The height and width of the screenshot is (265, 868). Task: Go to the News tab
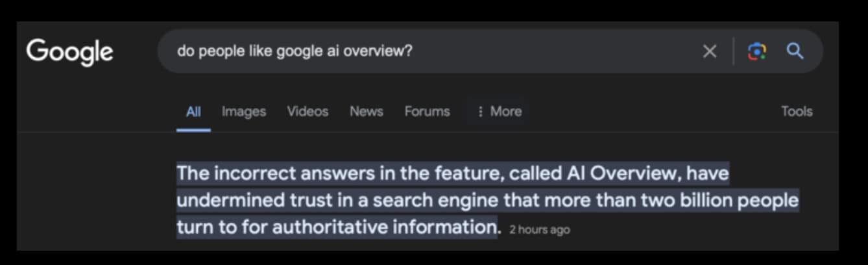367,112
